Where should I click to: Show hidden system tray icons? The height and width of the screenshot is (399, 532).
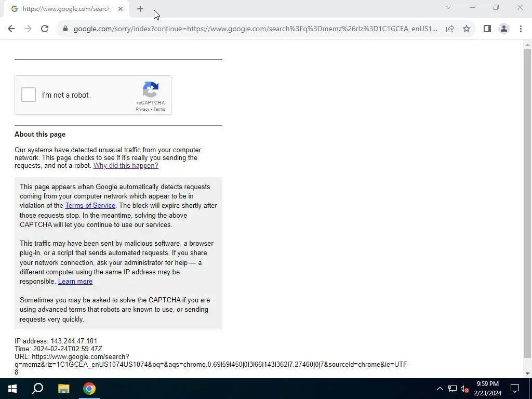click(440, 389)
